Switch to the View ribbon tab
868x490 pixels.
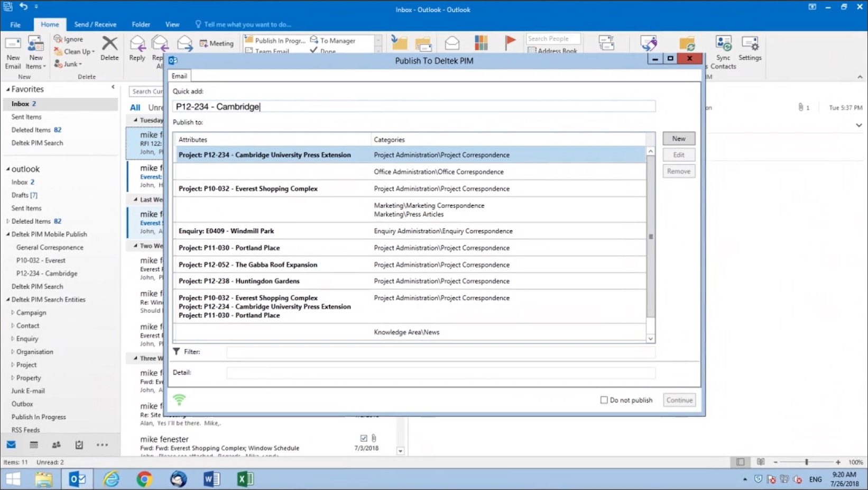coord(172,24)
